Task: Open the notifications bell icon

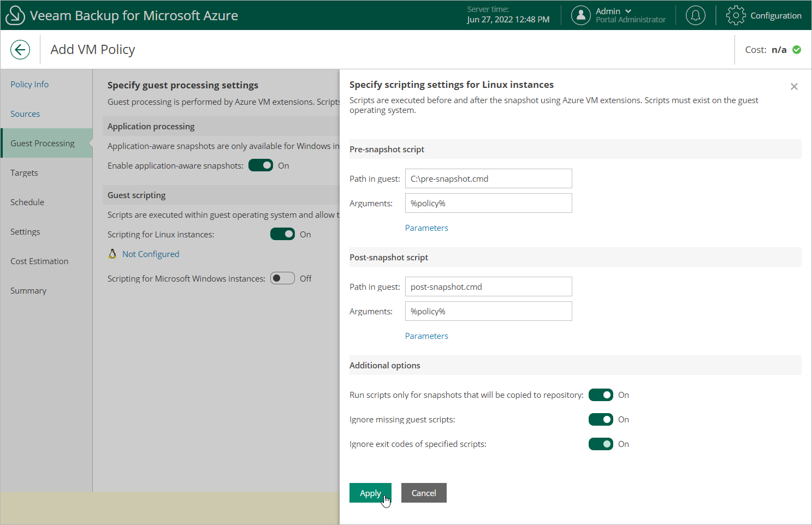Action: [695, 15]
